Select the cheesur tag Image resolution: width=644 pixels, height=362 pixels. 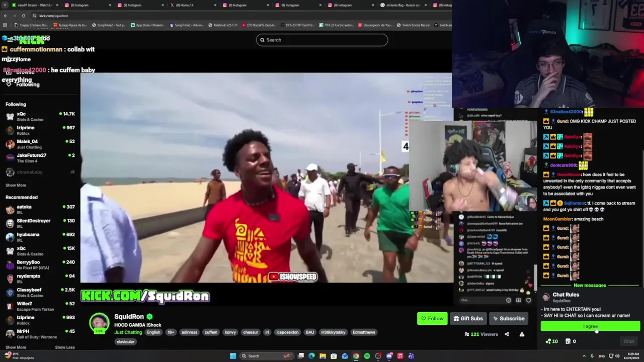(x=251, y=332)
